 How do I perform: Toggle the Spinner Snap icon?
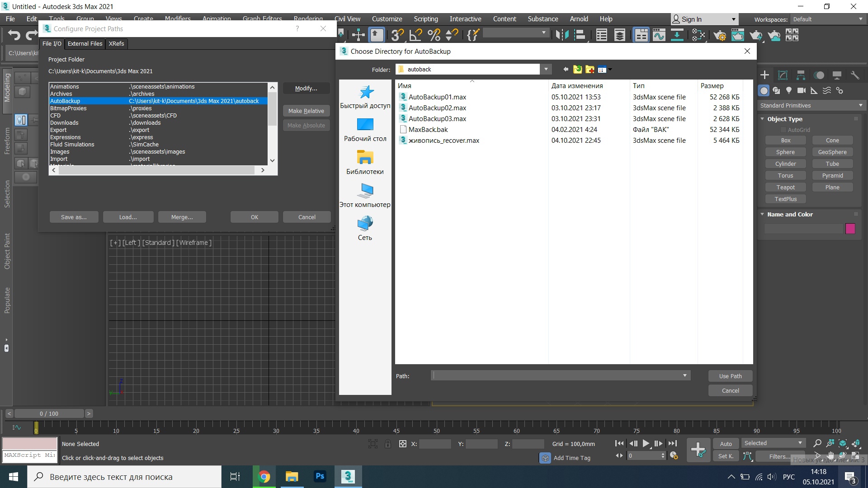pos(452,35)
